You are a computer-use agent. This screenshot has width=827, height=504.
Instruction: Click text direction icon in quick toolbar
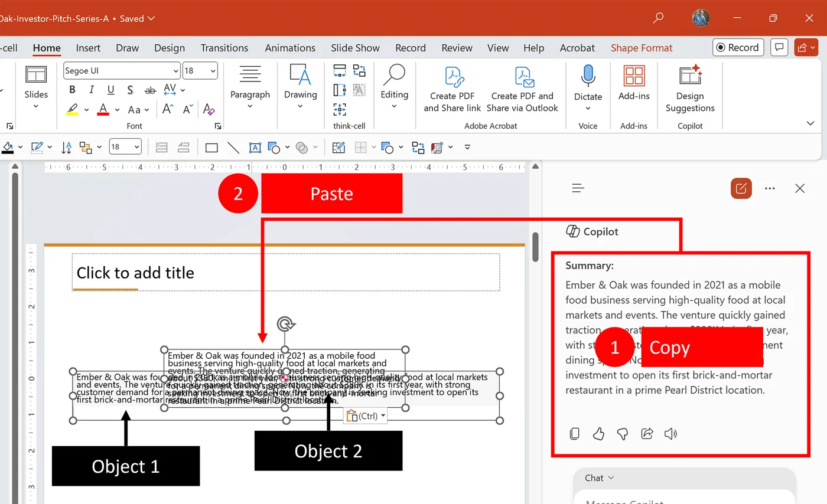(66, 147)
